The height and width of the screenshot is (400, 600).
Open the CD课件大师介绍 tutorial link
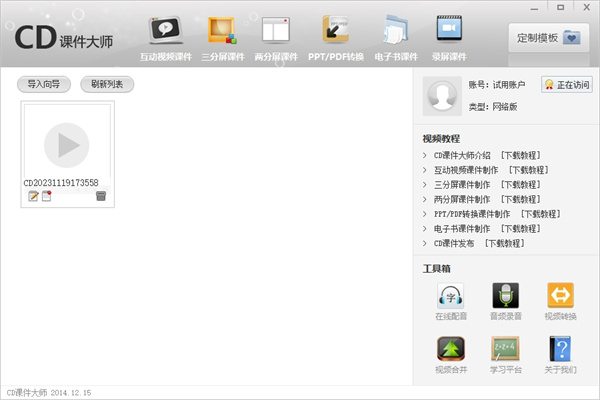[x=462, y=155]
